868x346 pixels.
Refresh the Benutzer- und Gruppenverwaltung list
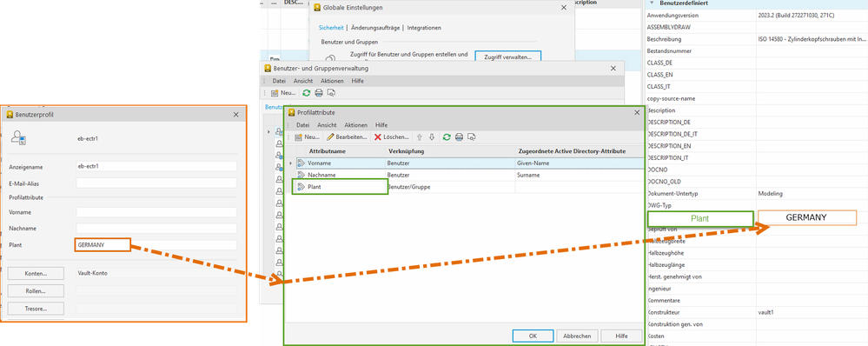tap(306, 93)
